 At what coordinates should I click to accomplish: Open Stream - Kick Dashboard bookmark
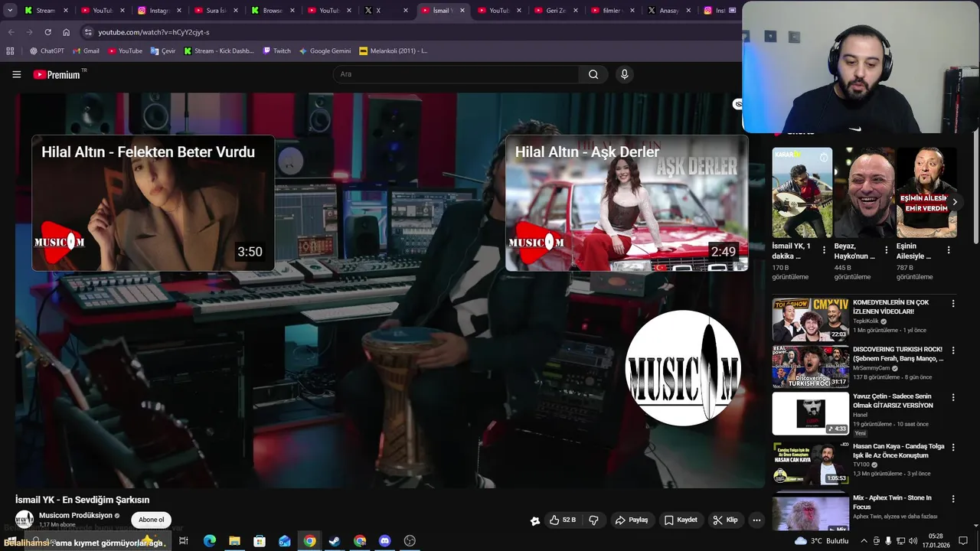tap(218, 51)
